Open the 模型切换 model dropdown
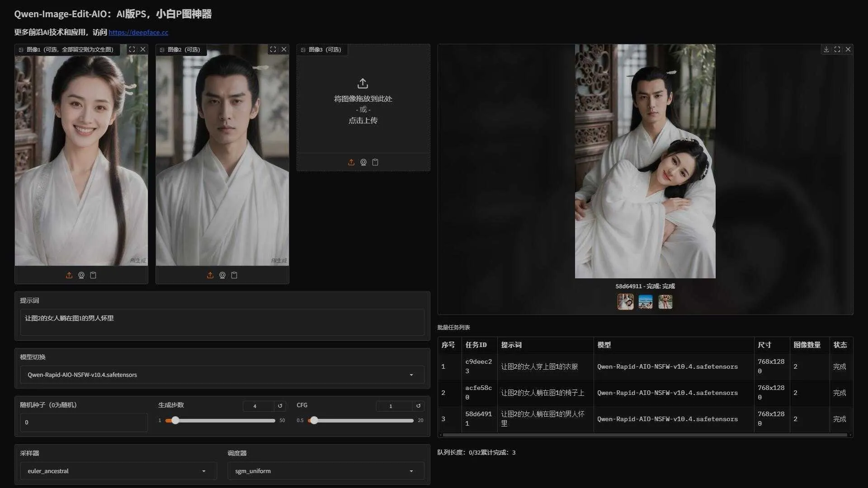The width and height of the screenshot is (868, 488). 222,375
